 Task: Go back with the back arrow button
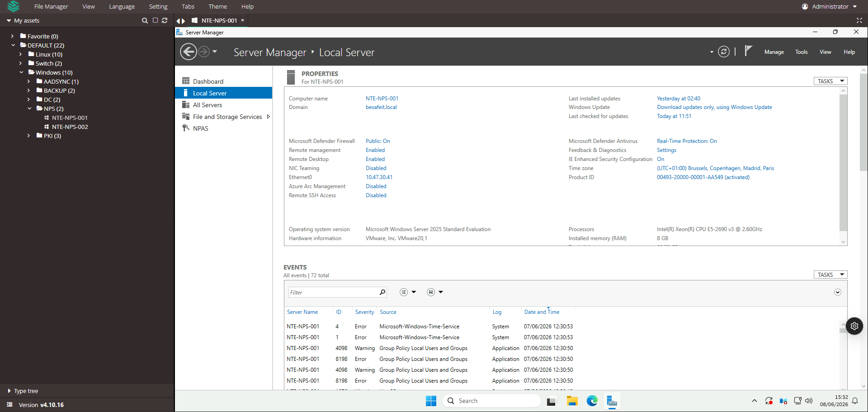pos(189,52)
